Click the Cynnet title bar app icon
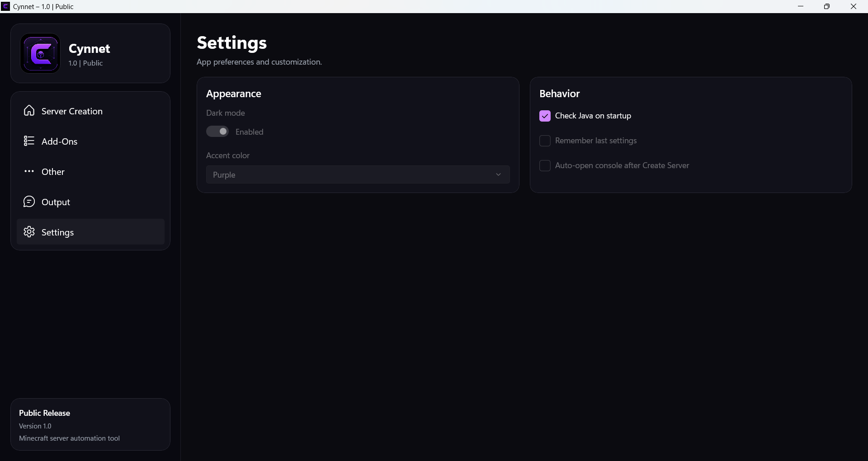868x461 pixels. (x=6, y=6)
